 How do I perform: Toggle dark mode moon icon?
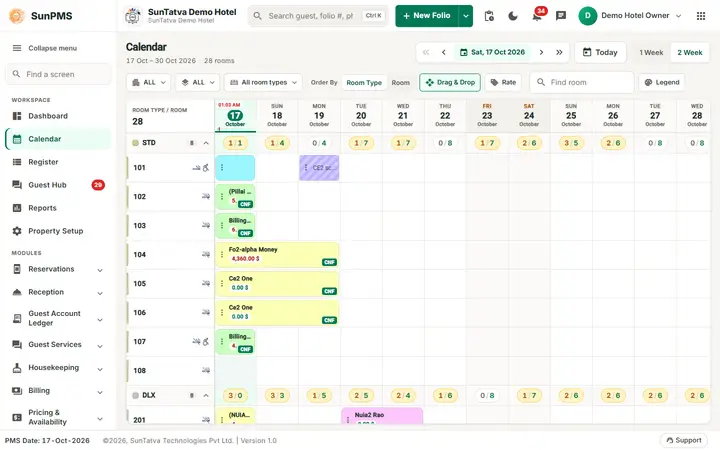pos(513,16)
